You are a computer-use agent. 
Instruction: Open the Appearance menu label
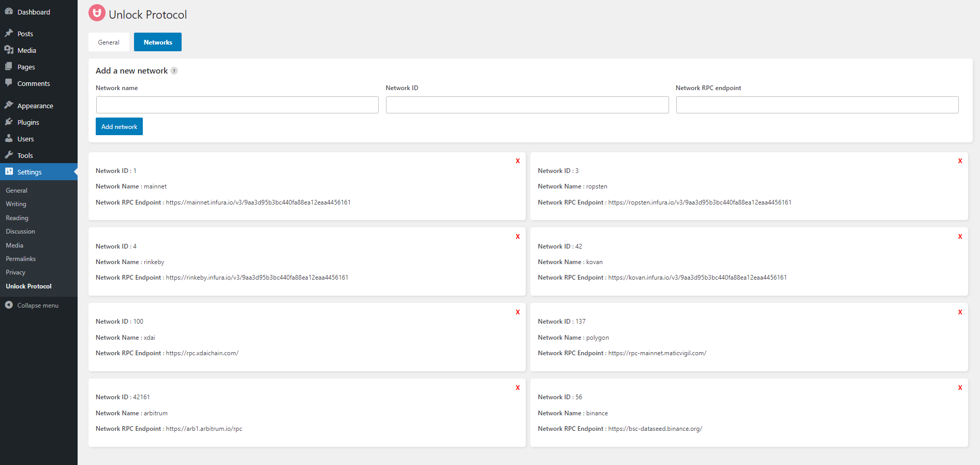pyautogui.click(x=35, y=106)
